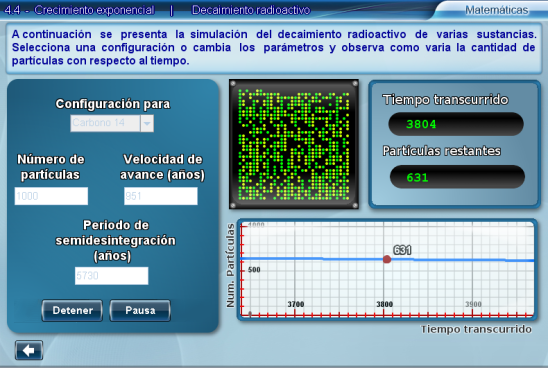Click the back arrow icon
The image size is (548, 368).
(29, 350)
